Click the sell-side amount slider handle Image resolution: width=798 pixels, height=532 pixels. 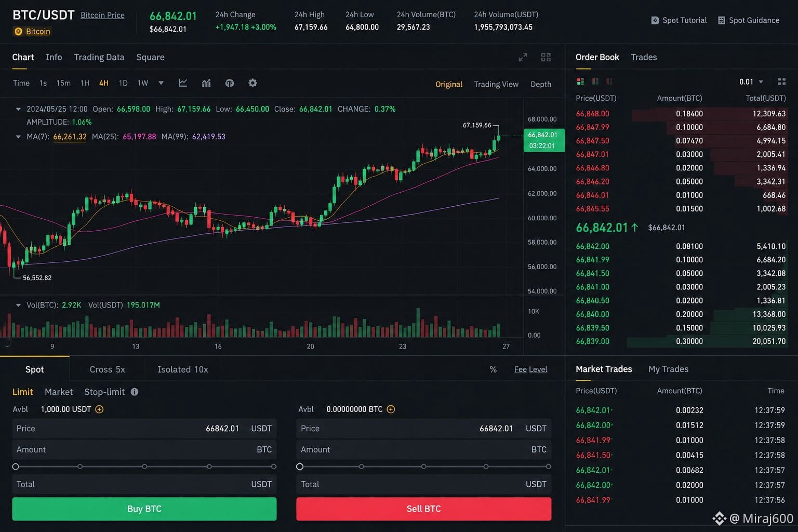point(300,467)
